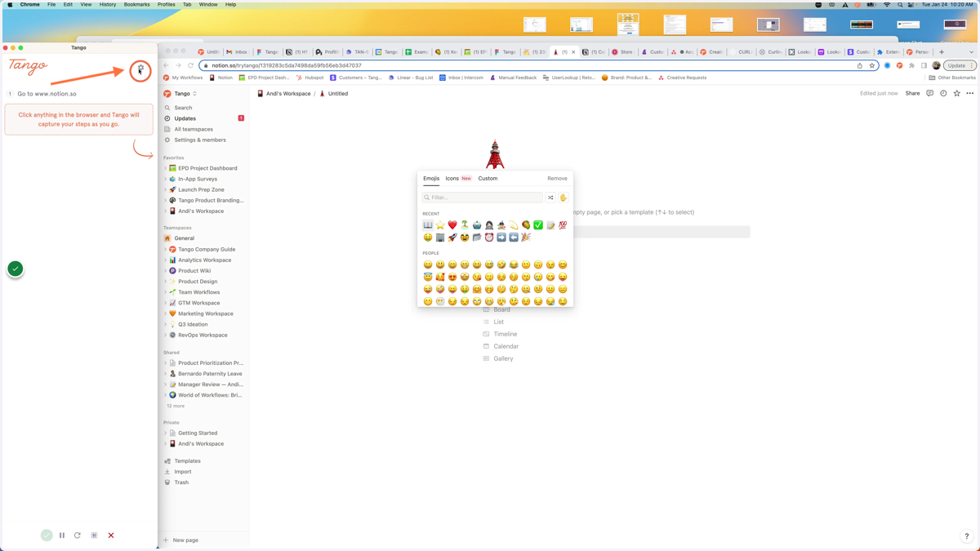Open the Tango workspace switcher

tap(181, 94)
